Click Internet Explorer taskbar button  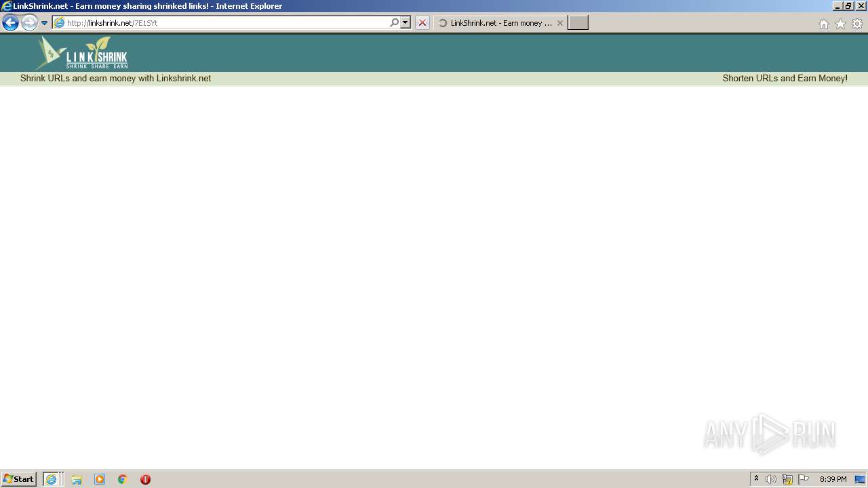[52, 479]
